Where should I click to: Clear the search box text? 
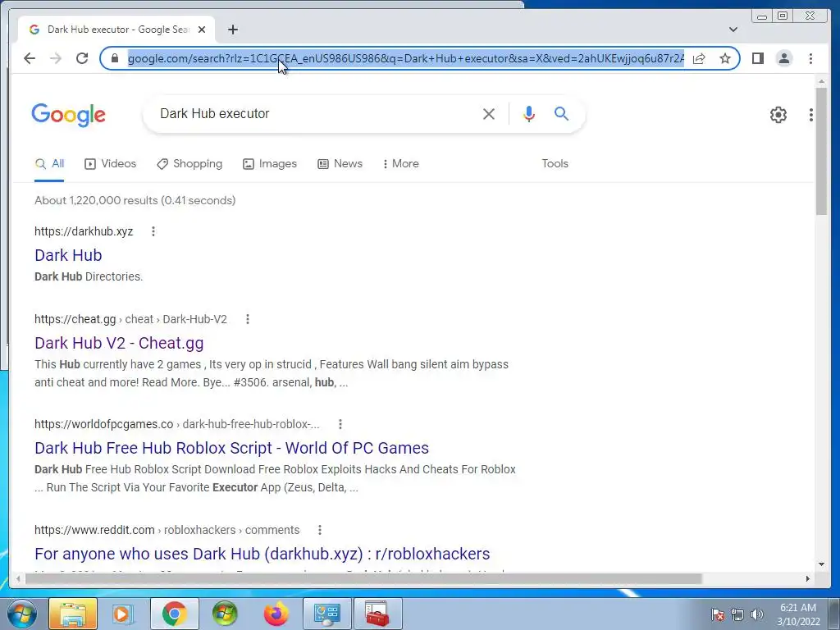(x=489, y=113)
